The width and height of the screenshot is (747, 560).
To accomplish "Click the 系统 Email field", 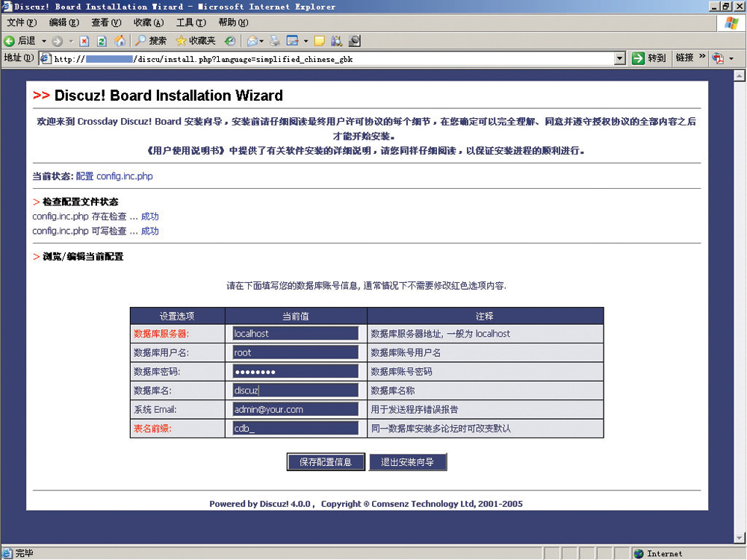I will coord(295,409).
